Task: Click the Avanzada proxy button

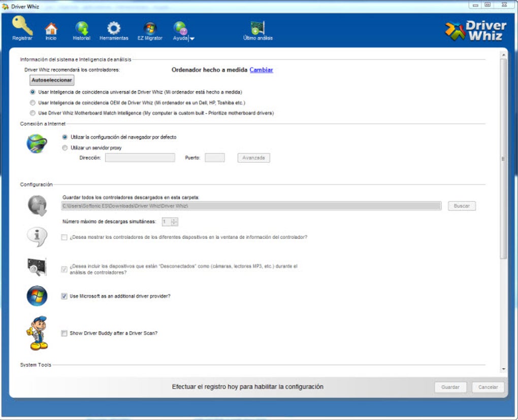Action: pyautogui.click(x=254, y=158)
